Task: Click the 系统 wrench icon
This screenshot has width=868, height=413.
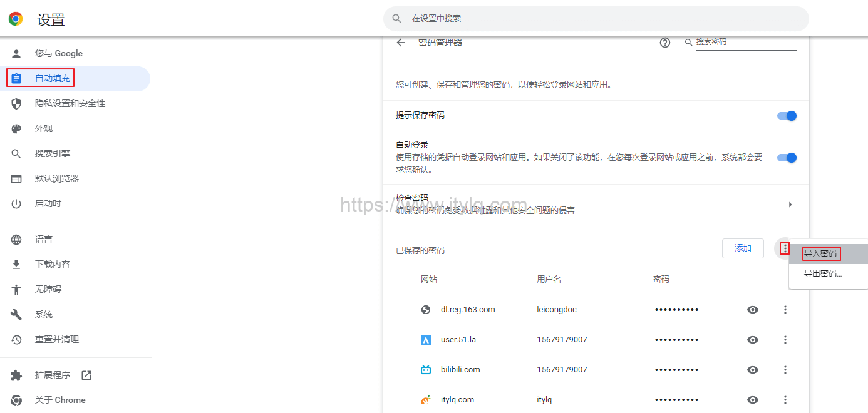Action: coord(16,315)
